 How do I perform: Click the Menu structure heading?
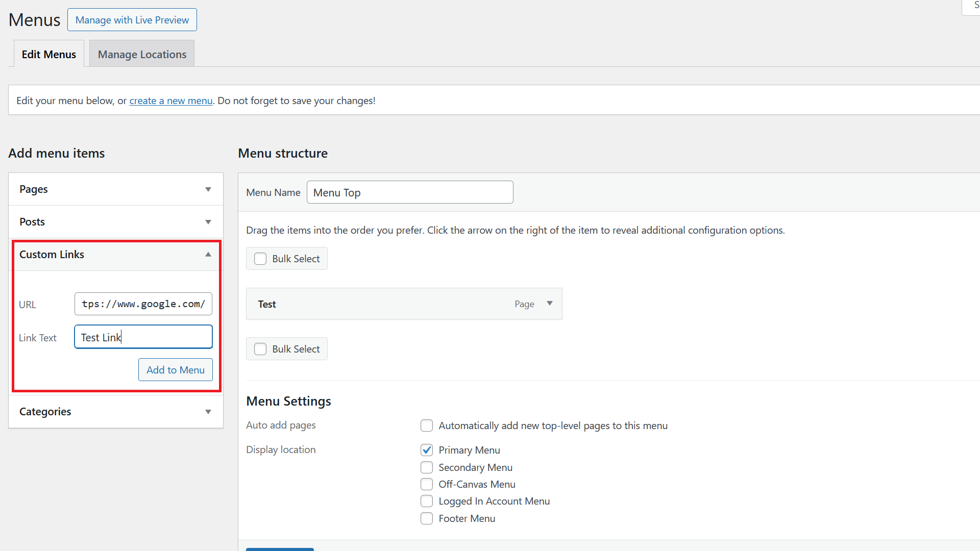[283, 153]
